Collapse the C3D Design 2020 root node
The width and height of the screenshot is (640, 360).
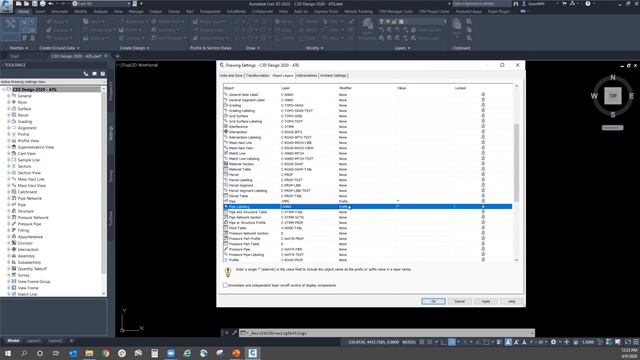4,89
